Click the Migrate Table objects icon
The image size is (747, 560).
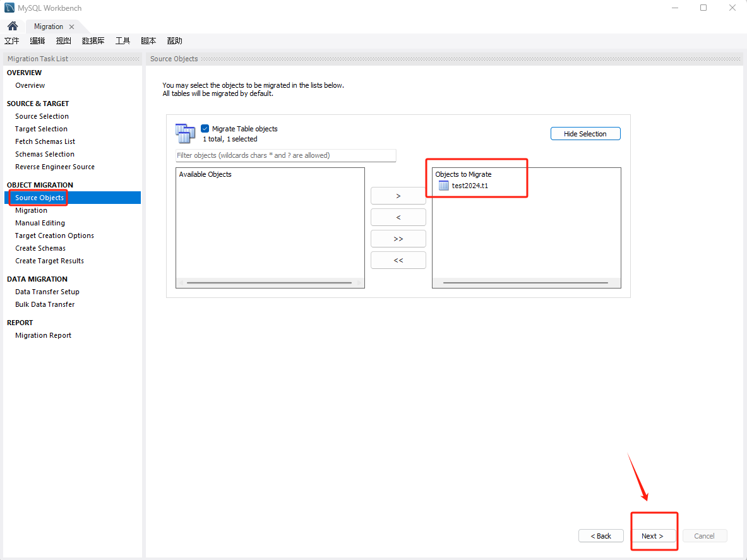point(185,133)
